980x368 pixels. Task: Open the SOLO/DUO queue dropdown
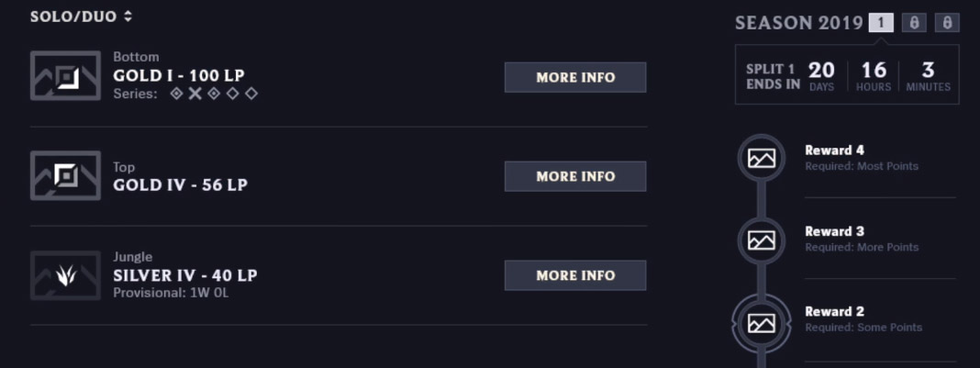82,17
